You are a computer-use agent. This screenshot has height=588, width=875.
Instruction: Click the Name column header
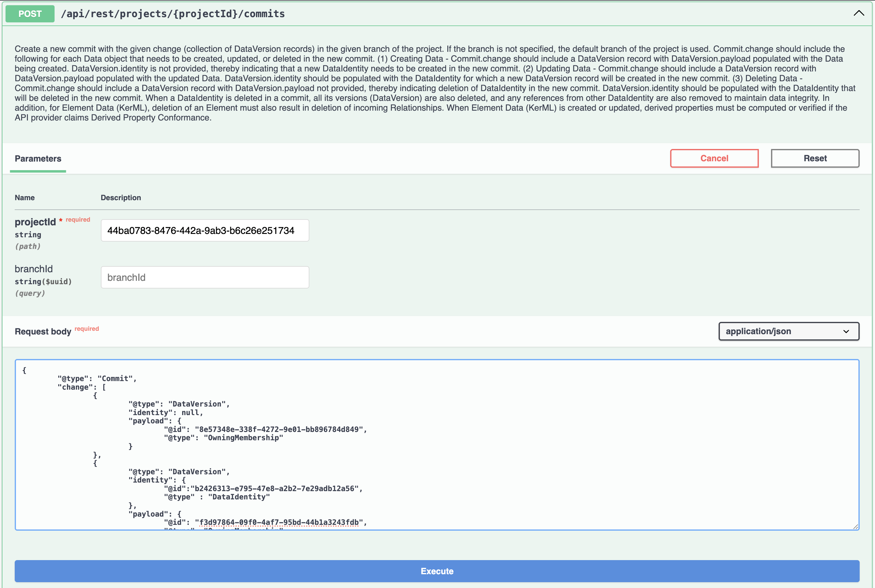[25, 197]
